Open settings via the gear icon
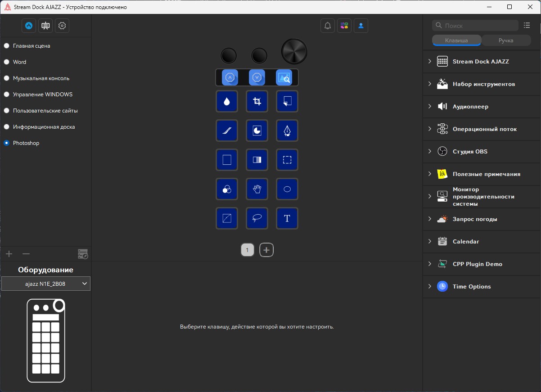Image resolution: width=541 pixels, height=392 pixels. tap(62, 26)
